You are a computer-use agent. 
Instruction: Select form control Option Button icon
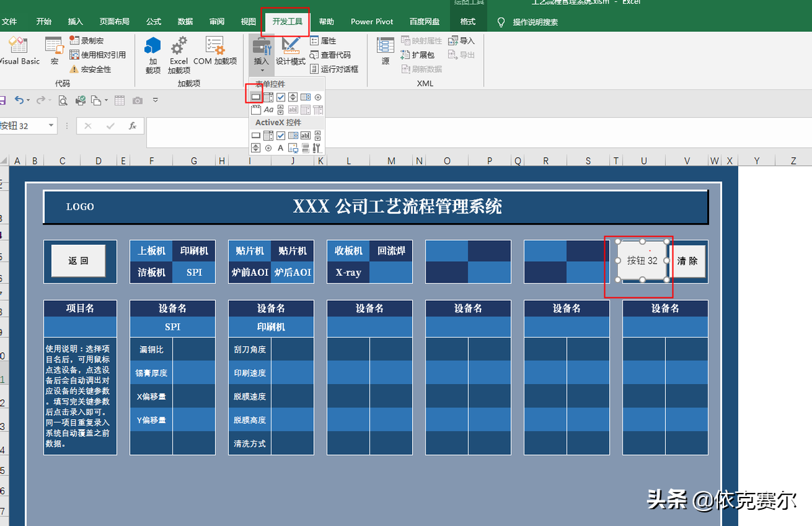pos(318,97)
